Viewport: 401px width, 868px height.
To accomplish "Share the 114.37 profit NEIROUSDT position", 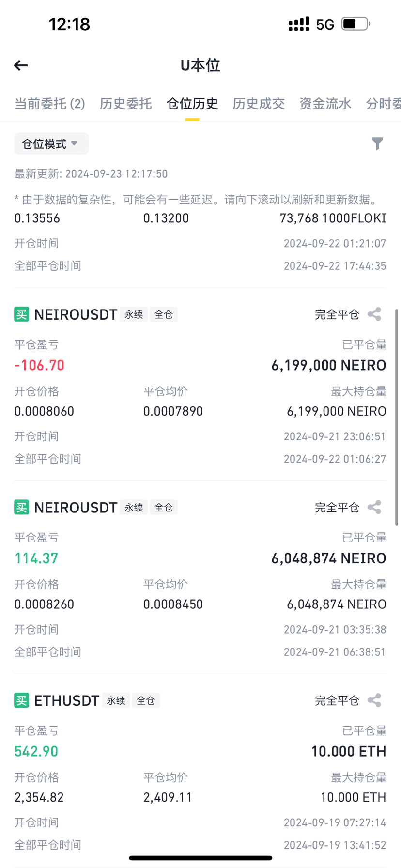I will pyautogui.click(x=374, y=507).
